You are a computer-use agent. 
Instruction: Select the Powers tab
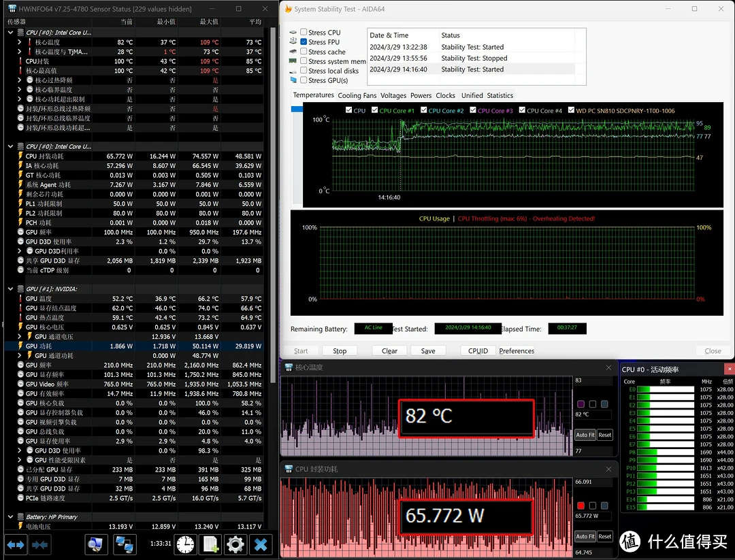pyautogui.click(x=421, y=95)
